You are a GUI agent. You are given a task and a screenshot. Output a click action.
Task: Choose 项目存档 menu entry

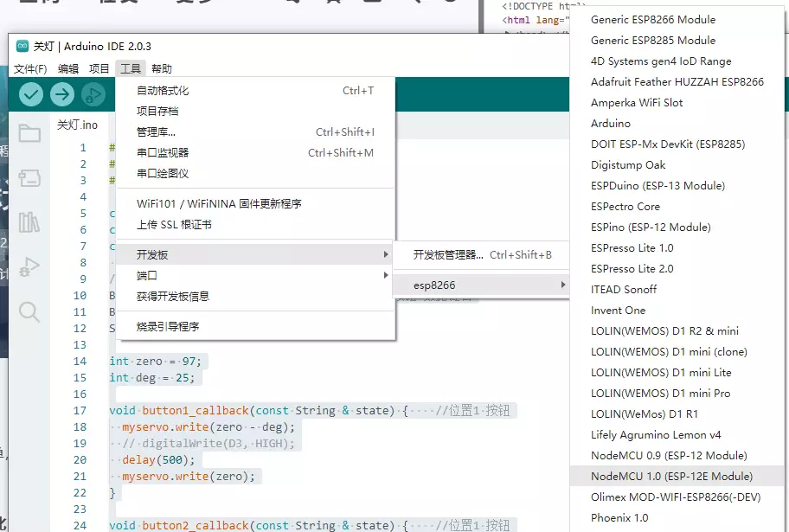click(x=255, y=112)
